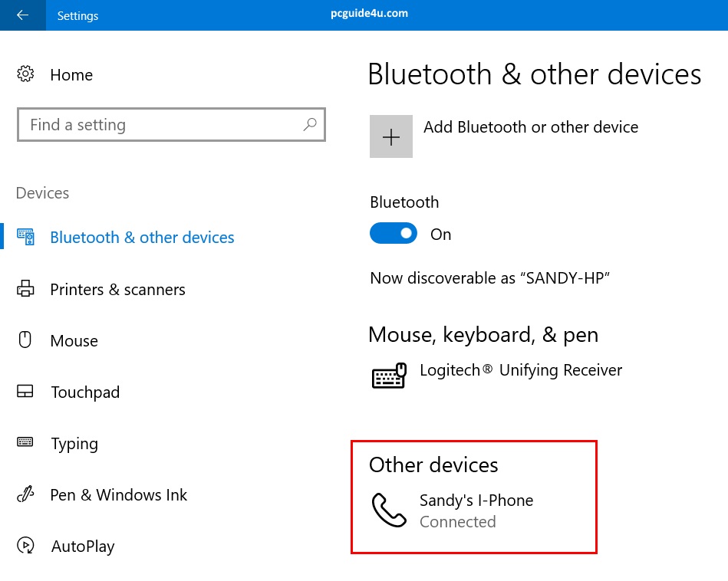Turn off the Bluetooth toggle
This screenshot has height=581, width=728.
point(394,234)
